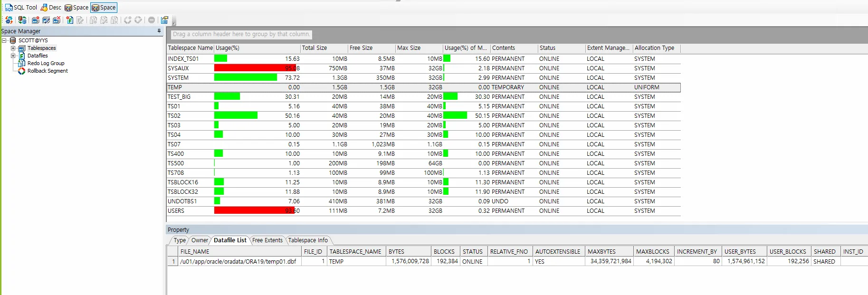Open the Free Extents property tab
Screen dimensions: 868x295
click(267, 240)
